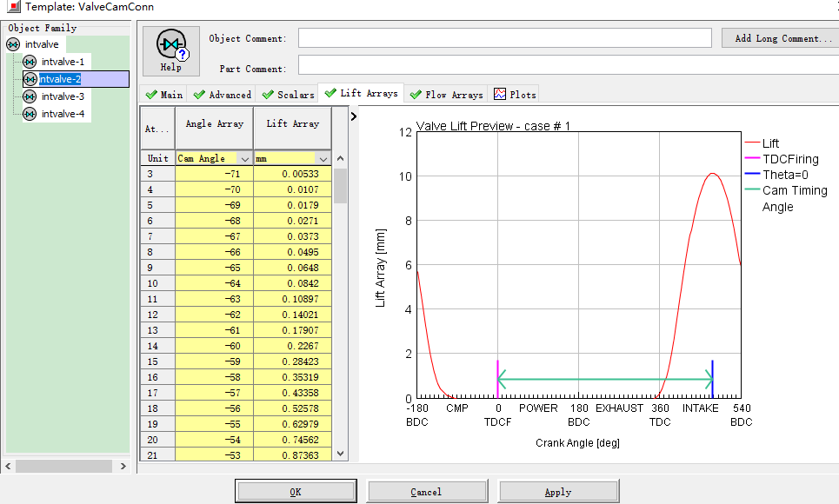The height and width of the screenshot is (504, 839).
Task: Click the intvalve-4 valve icon
Action: (30, 114)
